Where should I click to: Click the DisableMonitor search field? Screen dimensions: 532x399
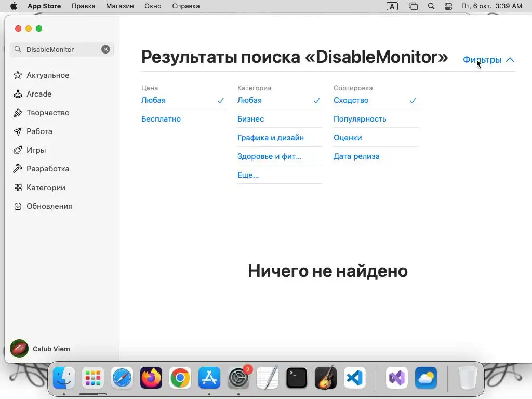click(x=62, y=49)
